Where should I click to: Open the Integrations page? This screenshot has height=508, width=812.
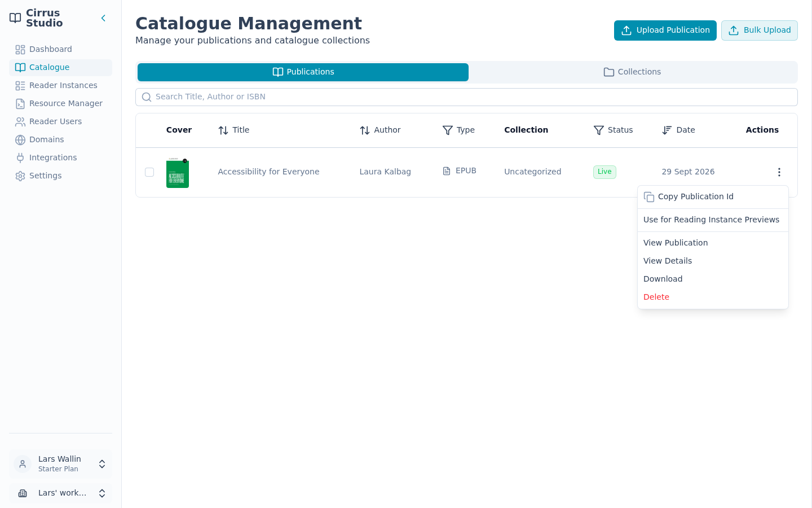pyautogui.click(x=60, y=157)
